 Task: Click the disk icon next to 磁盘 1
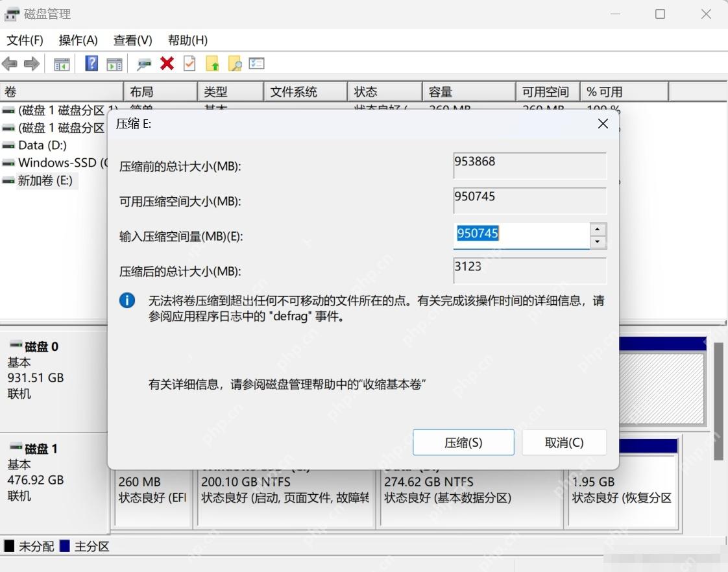click(16, 447)
